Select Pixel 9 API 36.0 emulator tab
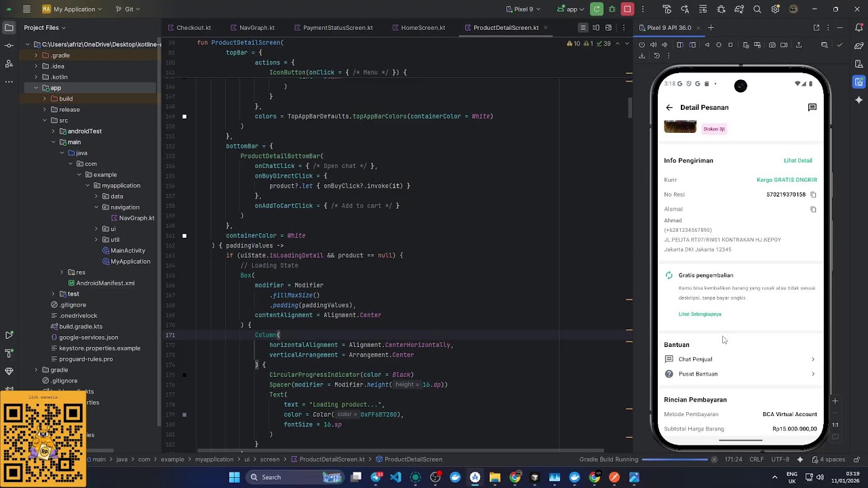Image resolution: width=868 pixels, height=488 pixels. pos(665,28)
